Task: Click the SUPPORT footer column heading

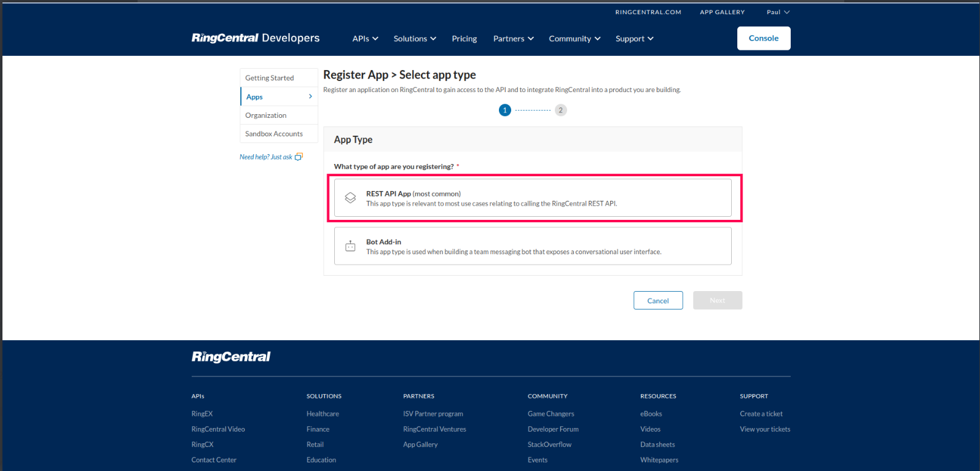Action: click(754, 396)
